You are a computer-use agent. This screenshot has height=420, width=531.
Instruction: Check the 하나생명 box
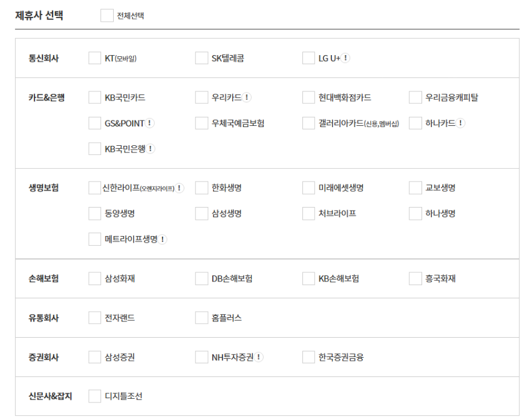[x=415, y=214]
